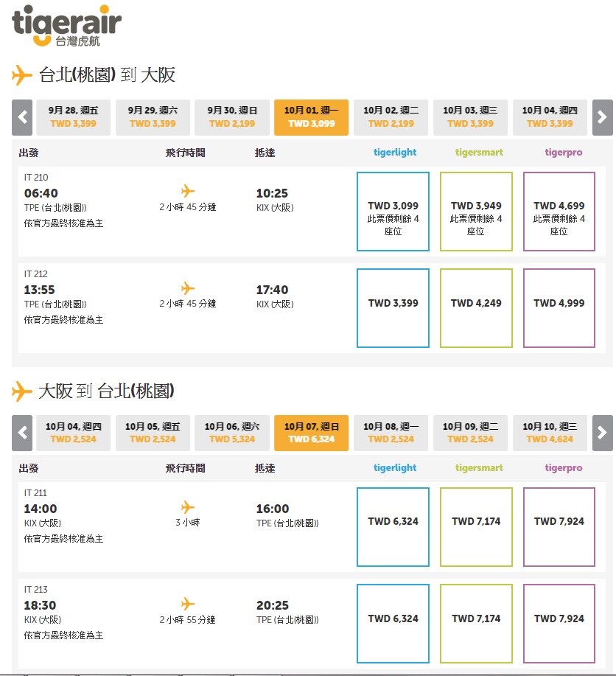Pick the 10月 04 週四 return date TWD 2,524

(x=73, y=433)
